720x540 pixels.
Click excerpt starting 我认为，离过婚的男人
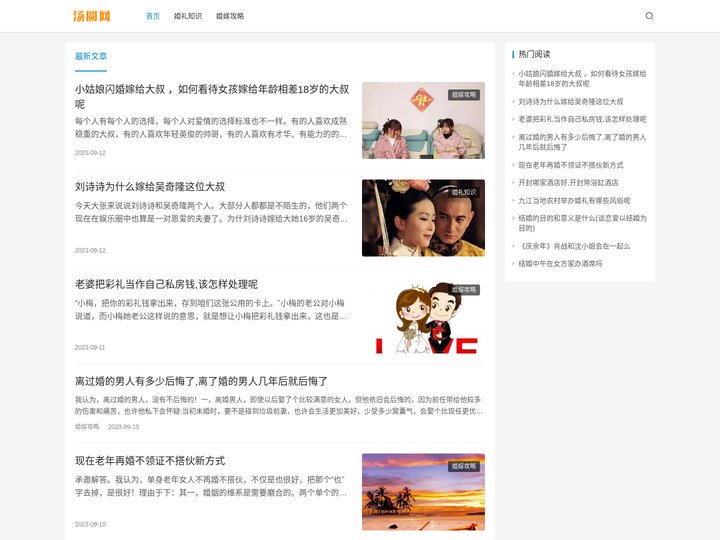click(279, 405)
